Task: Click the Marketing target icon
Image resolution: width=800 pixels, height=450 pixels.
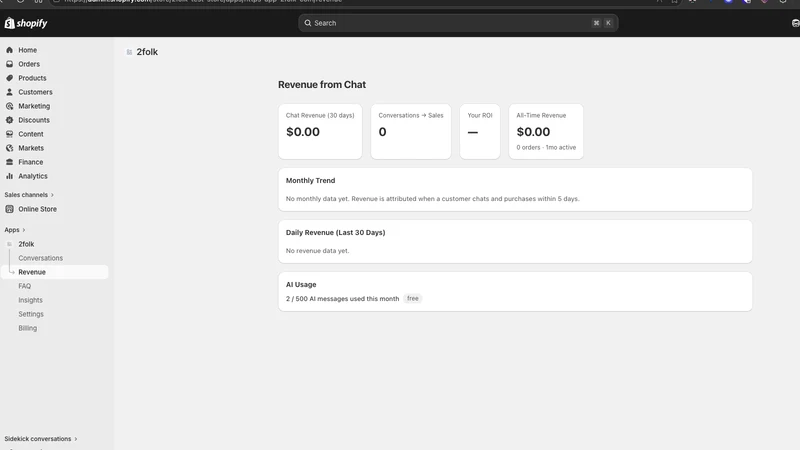Action: (x=9, y=106)
